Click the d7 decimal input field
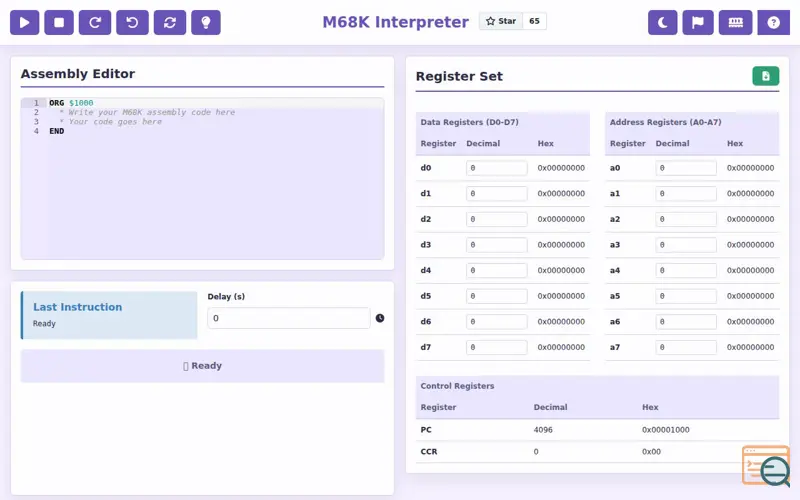This screenshot has height=500, width=800. pyautogui.click(x=496, y=347)
